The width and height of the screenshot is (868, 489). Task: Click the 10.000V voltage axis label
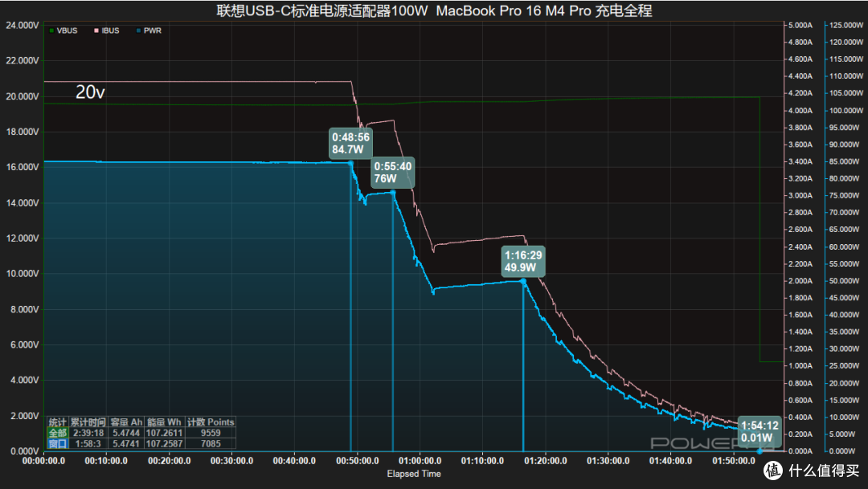[23, 274]
